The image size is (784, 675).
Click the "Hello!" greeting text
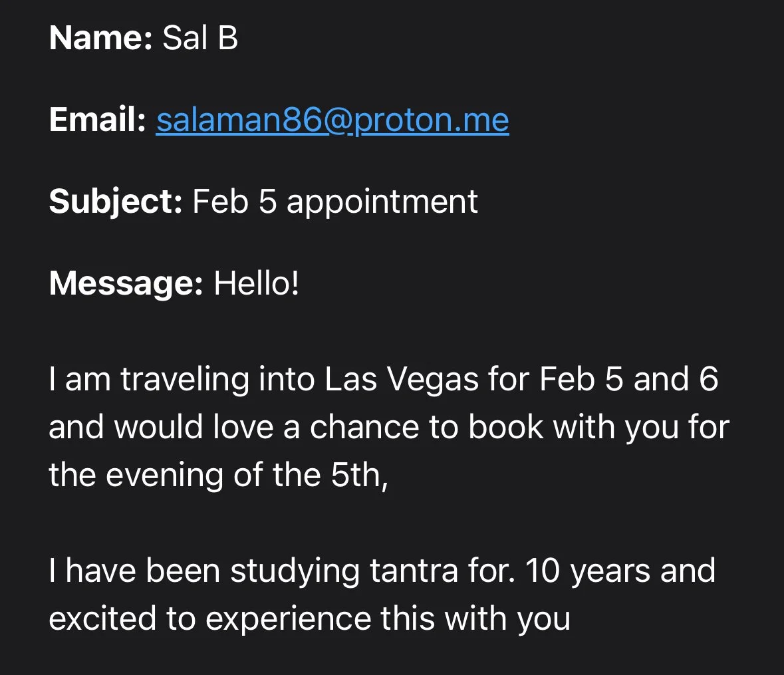257,283
